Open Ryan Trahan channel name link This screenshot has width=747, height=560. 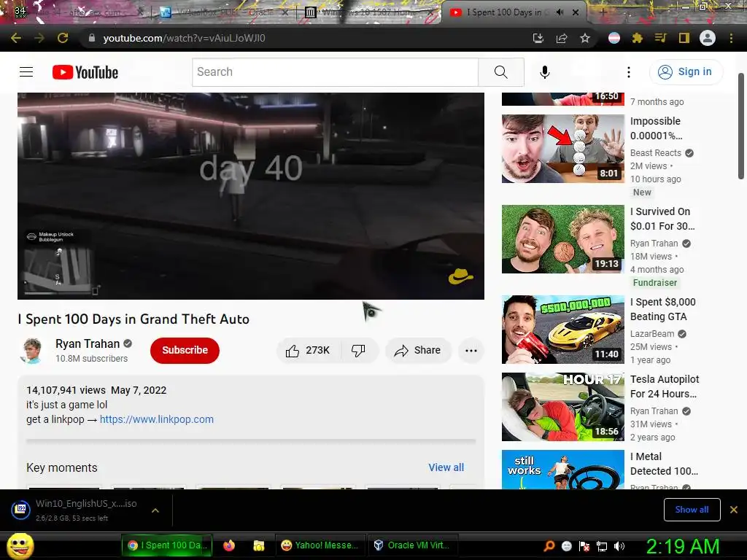(88, 344)
